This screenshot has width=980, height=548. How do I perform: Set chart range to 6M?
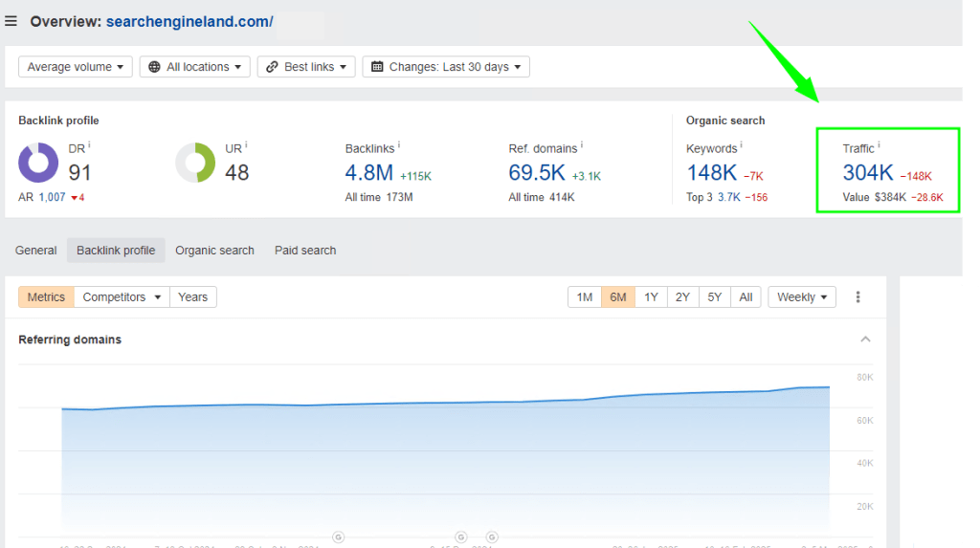pos(618,297)
